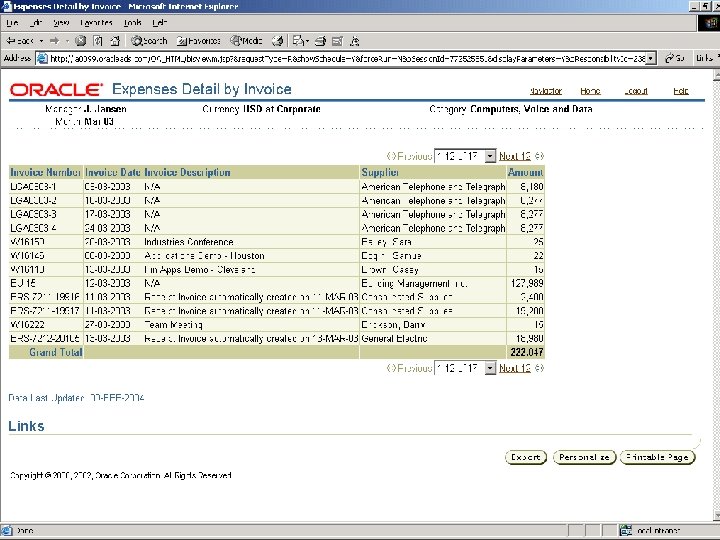Click the Previous arrow icon above the table
This screenshot has width=720, height=540.
391,156
